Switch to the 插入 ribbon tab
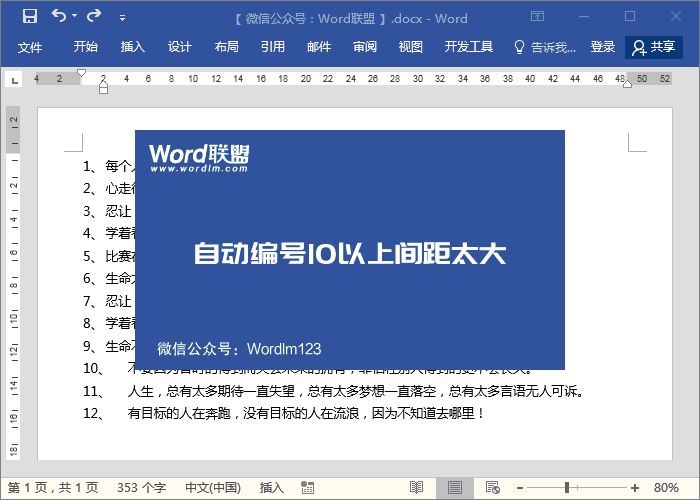Image resolution: width=700 pixels, height=500 pixels. [133, 47]
